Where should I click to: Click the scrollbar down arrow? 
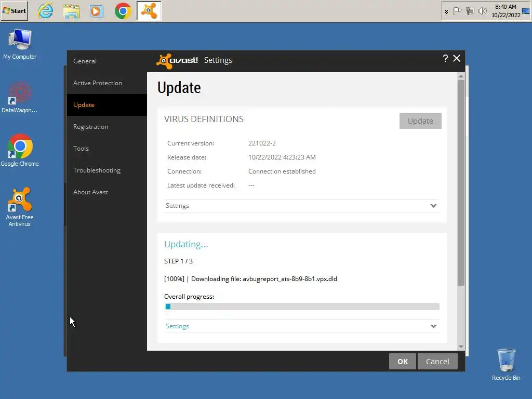(461, 347)
